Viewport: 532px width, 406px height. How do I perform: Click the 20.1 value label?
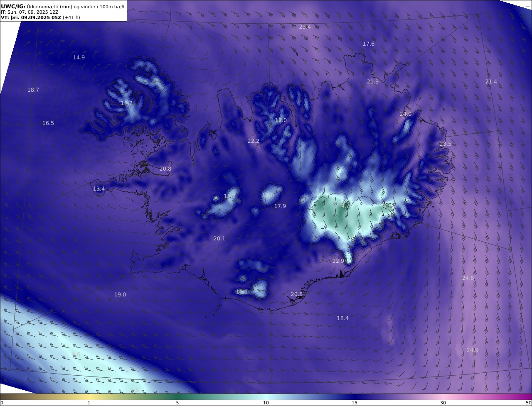click(x=219, y=238)
